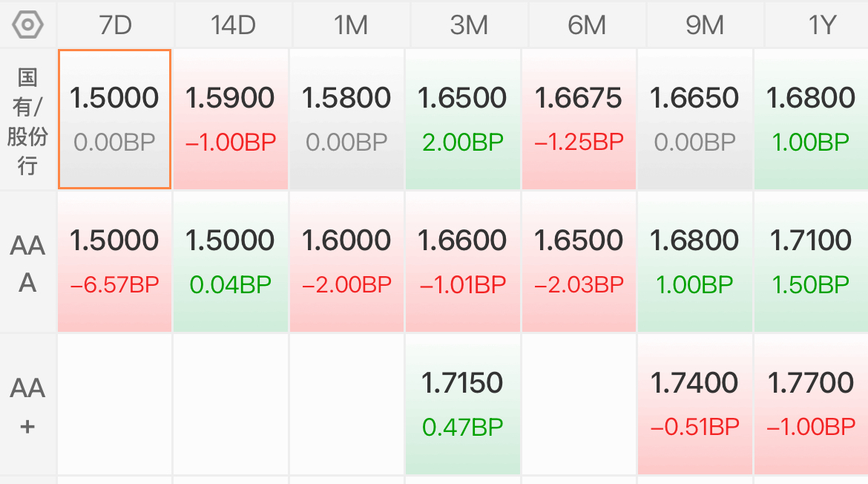
Task: Select the 1Y column header
Action: point(817,25)
